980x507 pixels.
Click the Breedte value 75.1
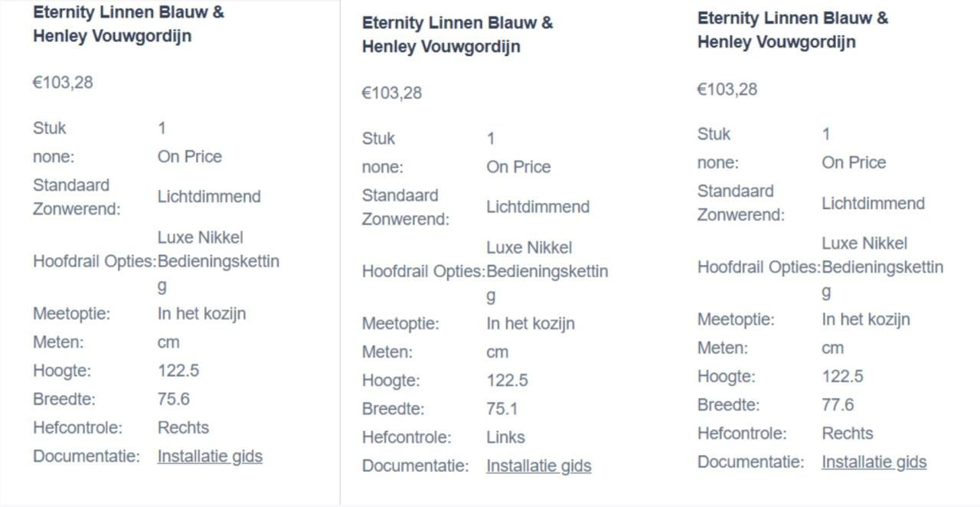click(x=503, y=409)
